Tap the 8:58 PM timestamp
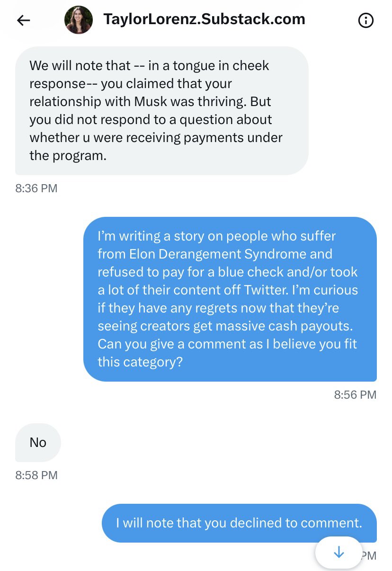Screen dimensions: 392x571 [36, 475]
